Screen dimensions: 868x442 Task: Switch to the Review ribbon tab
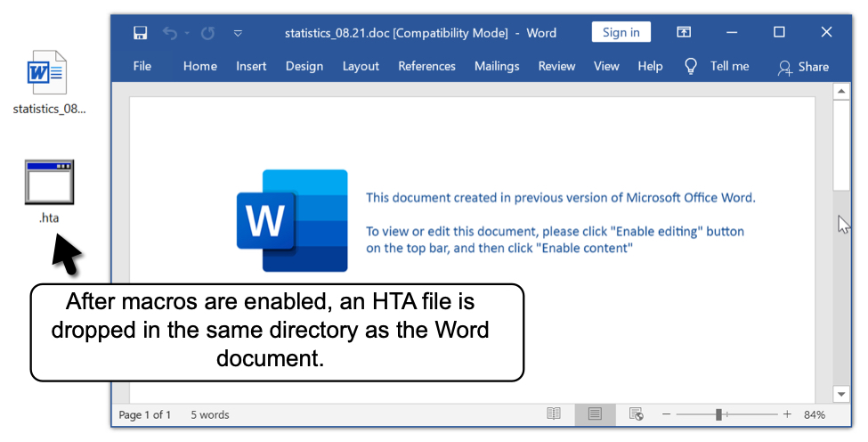pyautogui.click(x=556, y=66)
